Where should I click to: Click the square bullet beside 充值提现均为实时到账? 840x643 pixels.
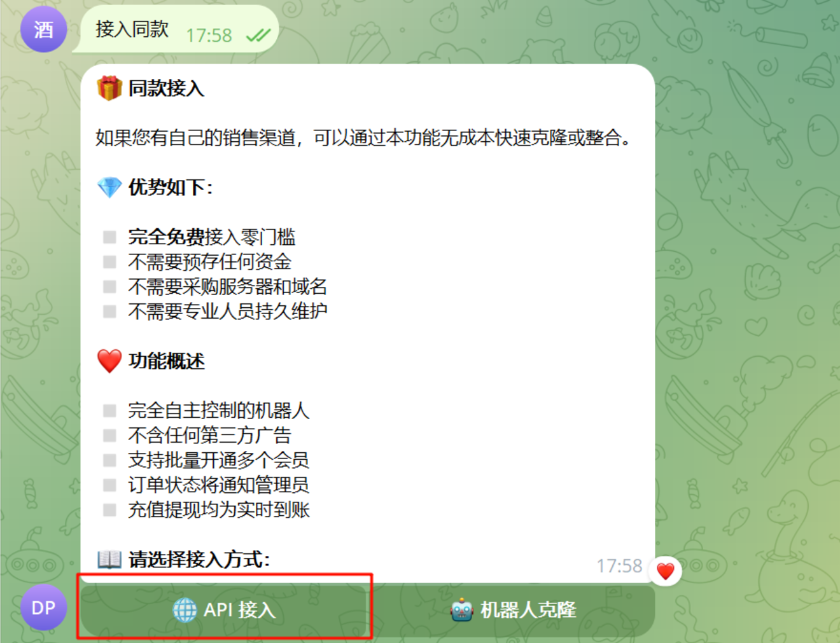109,510
